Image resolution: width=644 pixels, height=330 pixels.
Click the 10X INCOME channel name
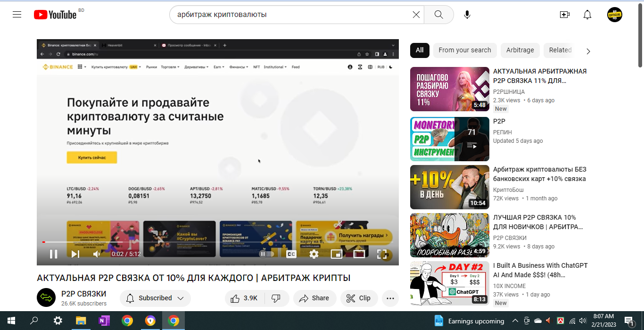[509, 286]
